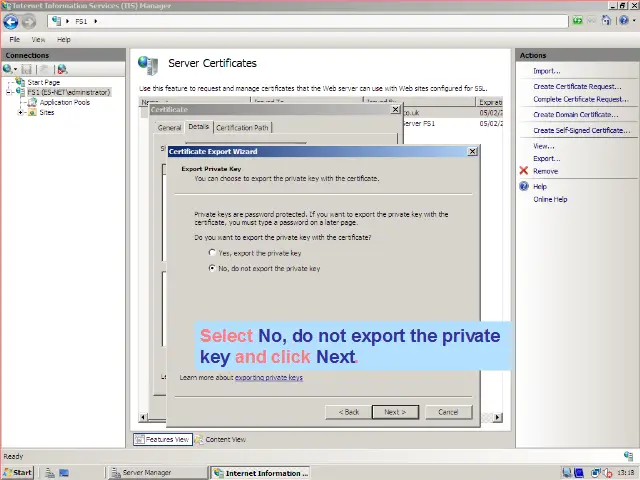The width and height of the screenshot is (640, 480).
Task: Click the Server Manager quick launch icon
Action: 50,473
